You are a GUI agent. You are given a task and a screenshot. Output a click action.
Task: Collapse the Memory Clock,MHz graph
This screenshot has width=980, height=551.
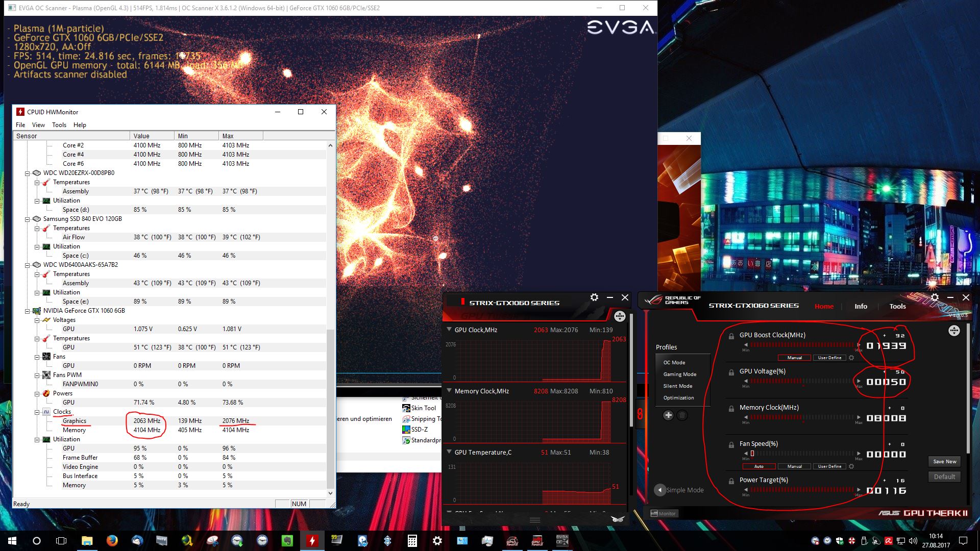449,391
